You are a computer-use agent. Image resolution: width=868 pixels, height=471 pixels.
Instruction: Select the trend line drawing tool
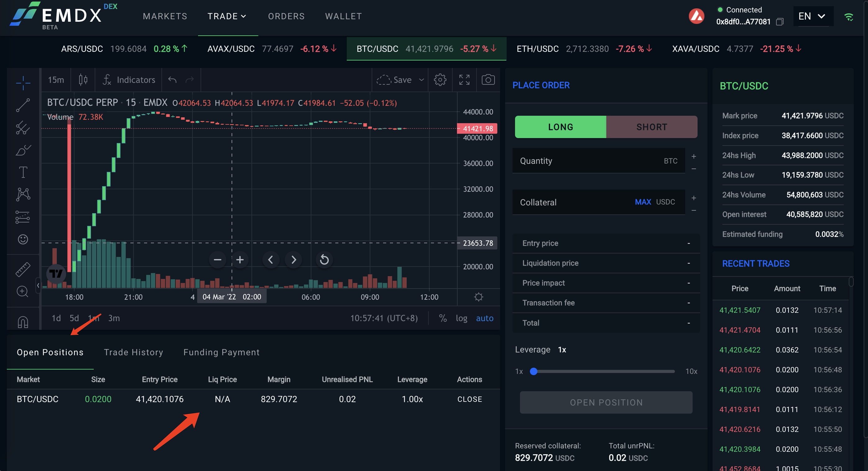coord(23,105)
